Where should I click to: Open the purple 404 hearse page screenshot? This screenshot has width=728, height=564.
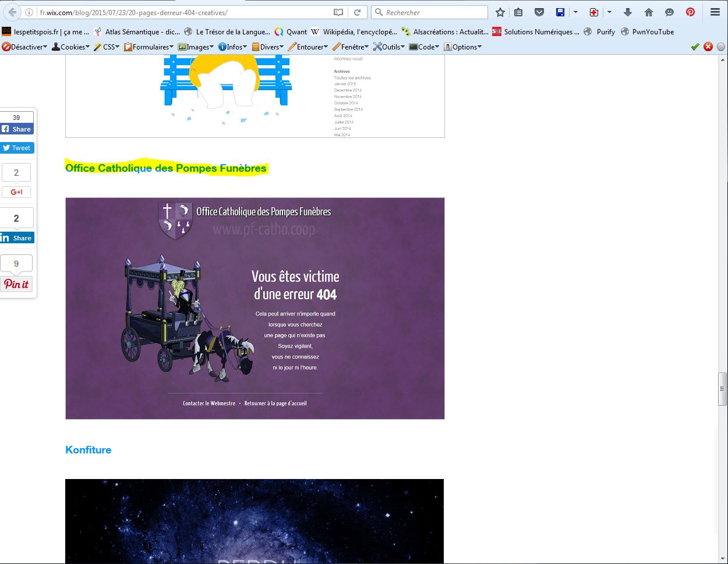pos(255,308)
